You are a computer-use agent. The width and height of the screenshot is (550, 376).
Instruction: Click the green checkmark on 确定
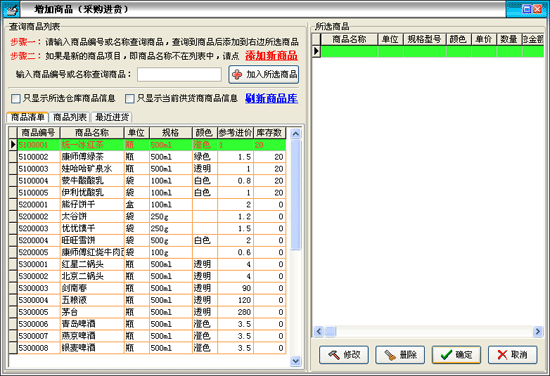[447, 355]
